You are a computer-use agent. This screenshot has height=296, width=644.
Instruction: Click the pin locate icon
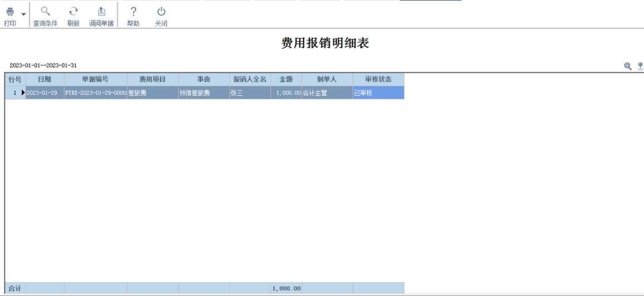pos(640,66)
